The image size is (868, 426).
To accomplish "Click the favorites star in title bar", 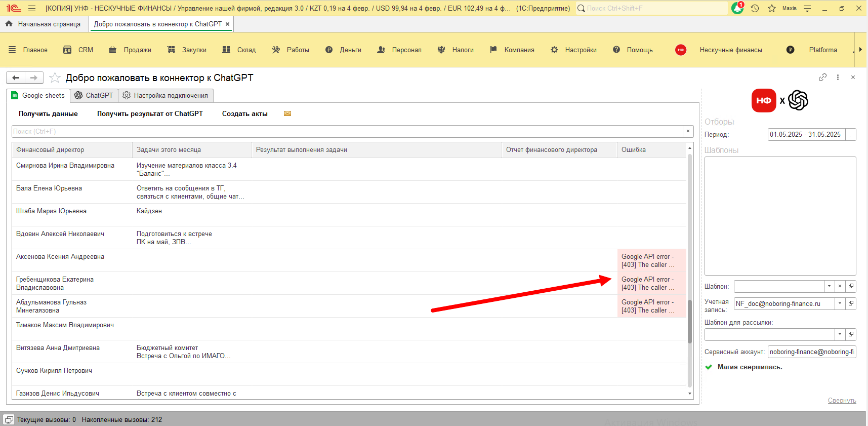I will click(x=772, y=8).
